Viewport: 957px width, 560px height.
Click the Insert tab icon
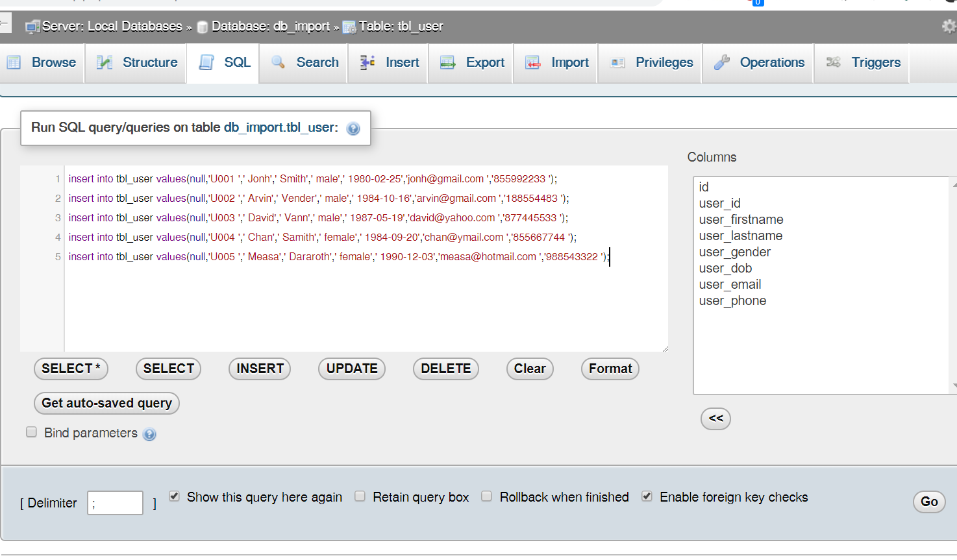coord(367,62)
